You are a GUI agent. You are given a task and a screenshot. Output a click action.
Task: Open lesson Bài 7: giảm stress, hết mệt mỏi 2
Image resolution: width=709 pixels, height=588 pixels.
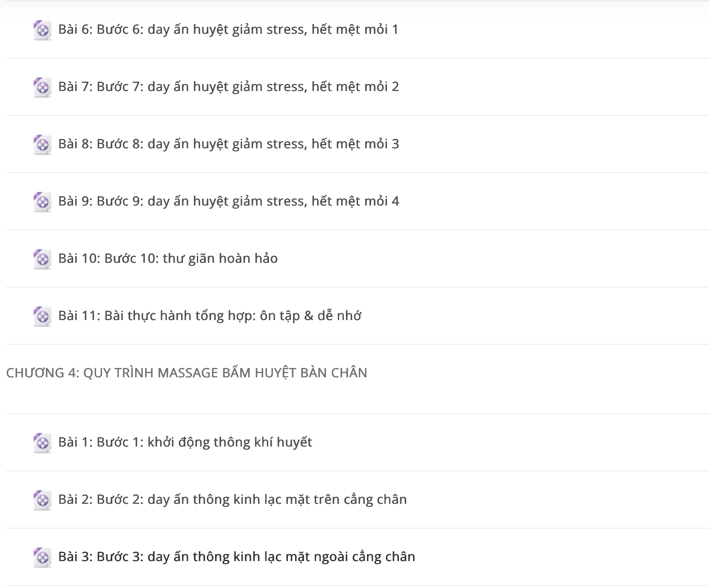coord(229,87)
